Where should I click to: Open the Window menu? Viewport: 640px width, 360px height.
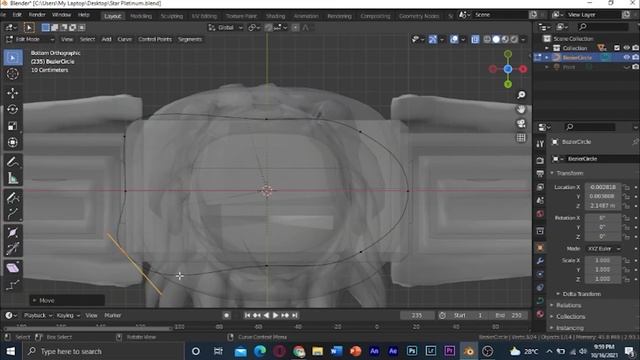pyautogui.click(x=61, y=15)
